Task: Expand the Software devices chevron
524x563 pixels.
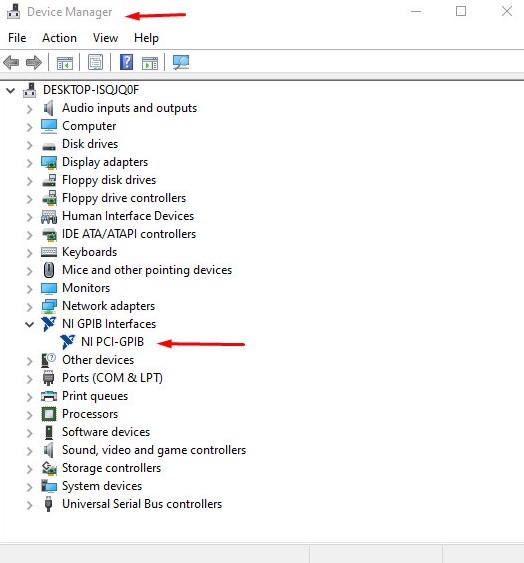Action: click(x=29, y=433)
